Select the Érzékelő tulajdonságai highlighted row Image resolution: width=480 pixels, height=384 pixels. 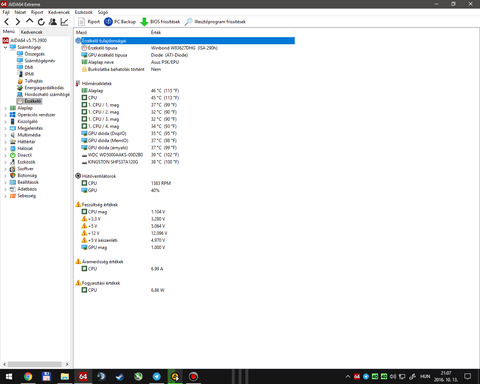[x=185, y=41]
